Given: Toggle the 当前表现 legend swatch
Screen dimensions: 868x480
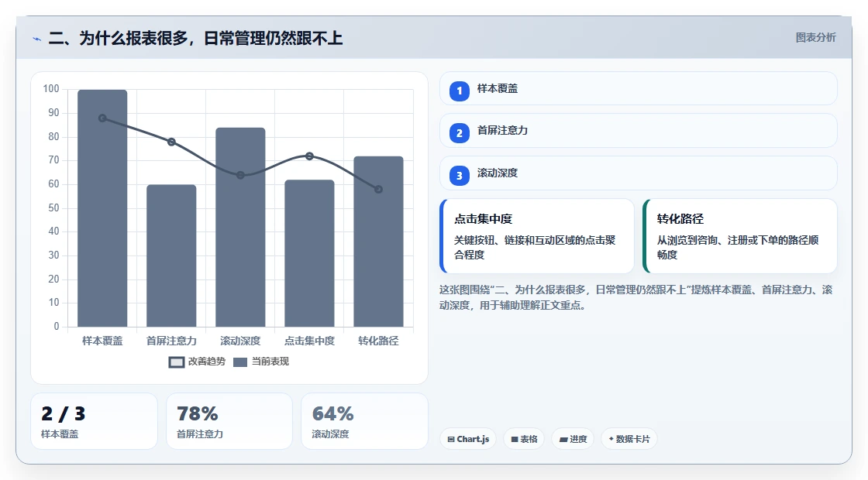Looking at the screenshot, I should pyautogui.click(x=239, y=362).
